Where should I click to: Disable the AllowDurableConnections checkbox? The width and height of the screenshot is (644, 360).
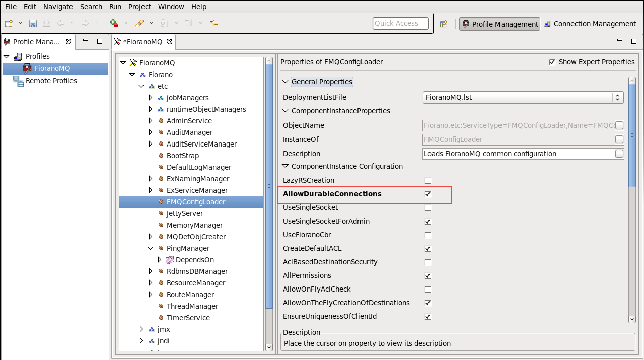coord(428,194)
